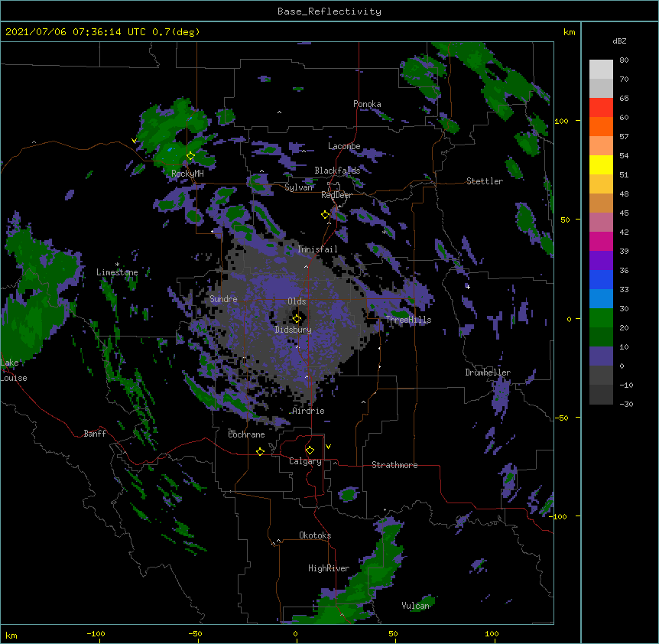
Task: Click the yellow v marker northeast of Calgary
Action: (328, 447)
